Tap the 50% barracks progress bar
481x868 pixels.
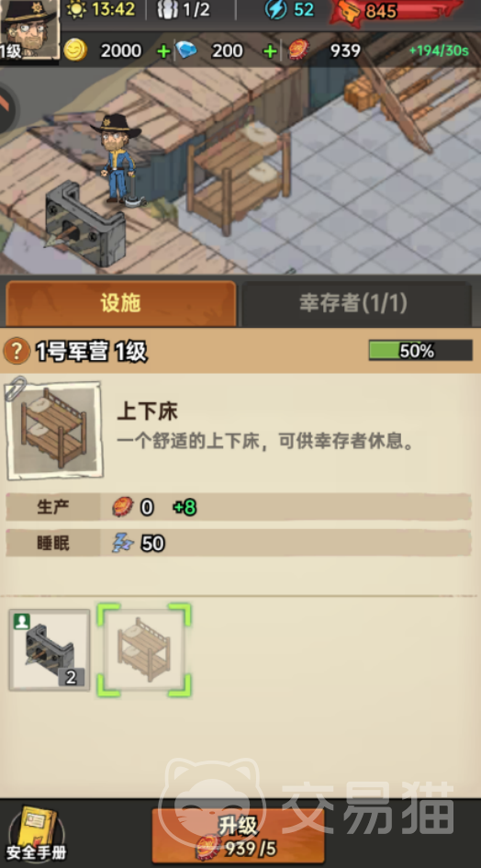click(420, 350)
